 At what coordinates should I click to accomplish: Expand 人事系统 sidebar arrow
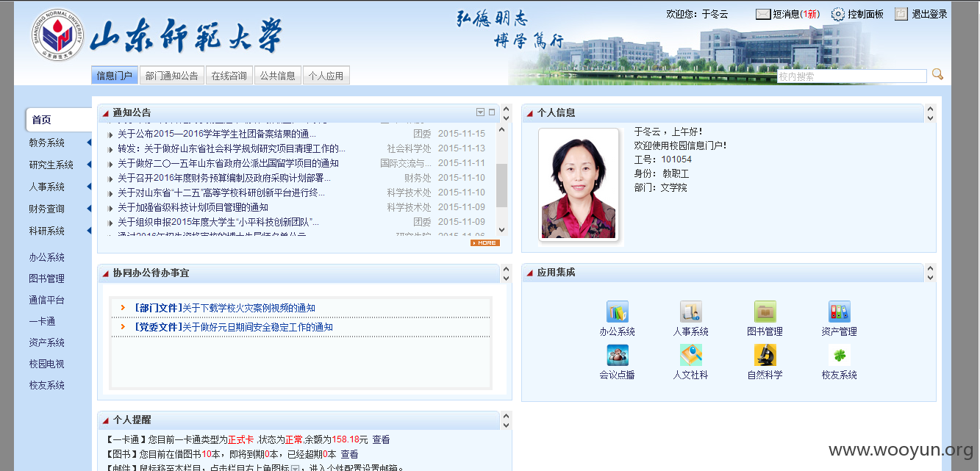(89, 187)
